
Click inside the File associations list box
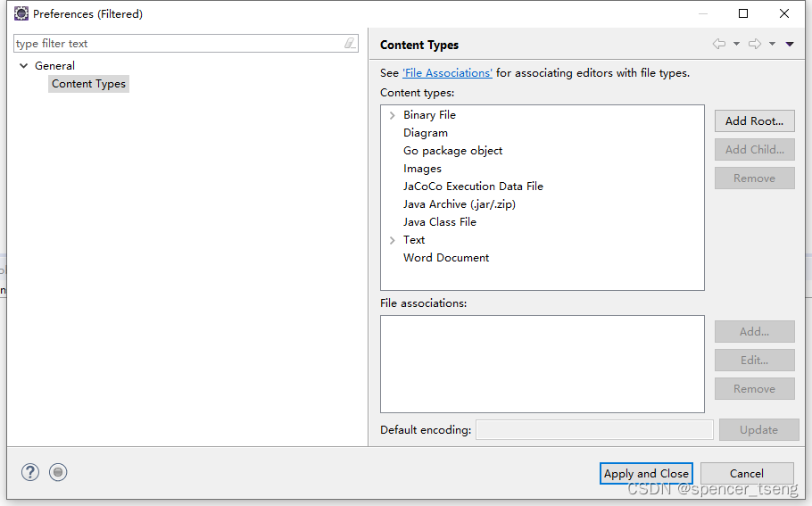(543, 364)
